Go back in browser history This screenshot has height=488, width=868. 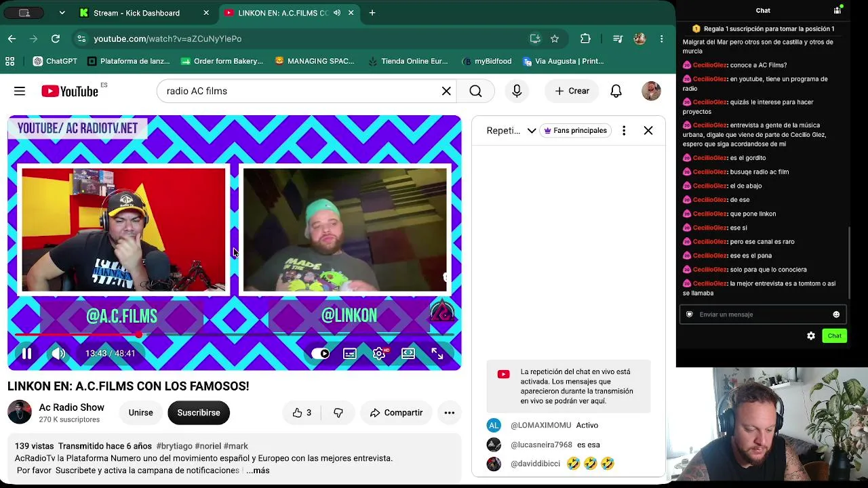pos(12,39)
